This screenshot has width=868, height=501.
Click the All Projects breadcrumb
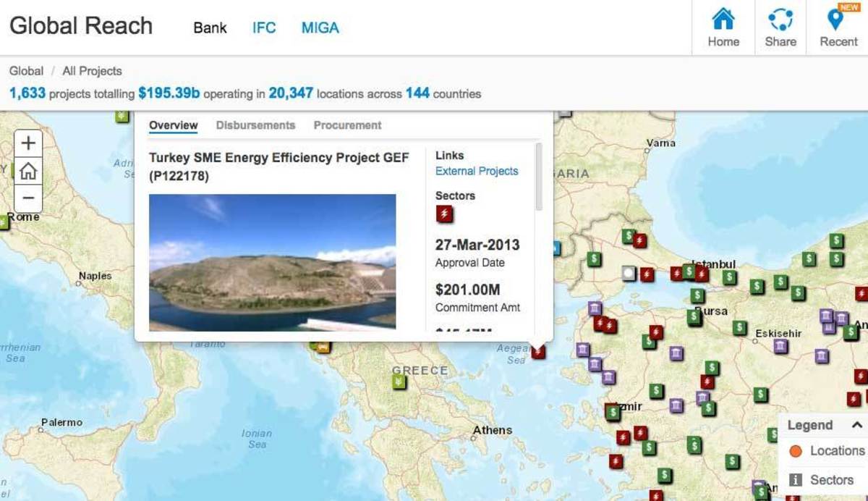pos(92,71)
